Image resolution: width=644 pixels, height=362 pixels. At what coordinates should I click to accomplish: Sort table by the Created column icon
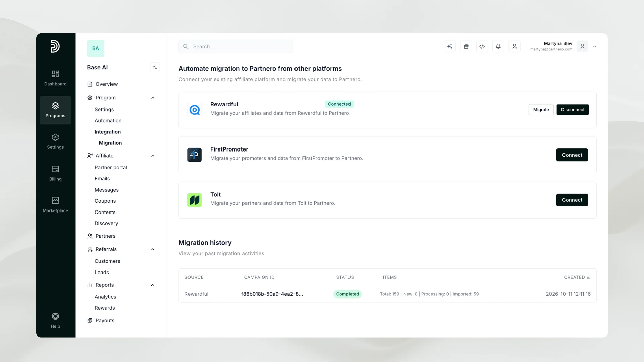click(x=589, y=277)
